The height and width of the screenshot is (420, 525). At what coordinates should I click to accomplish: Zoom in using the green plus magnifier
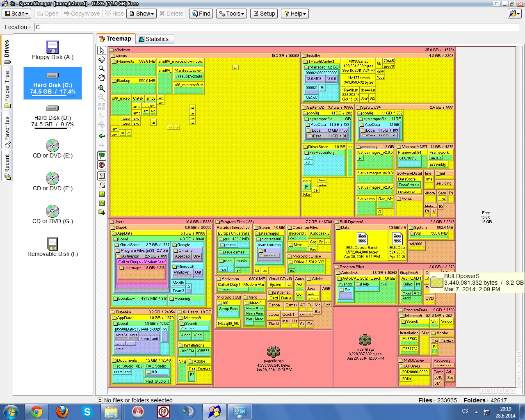pos(102,88)
